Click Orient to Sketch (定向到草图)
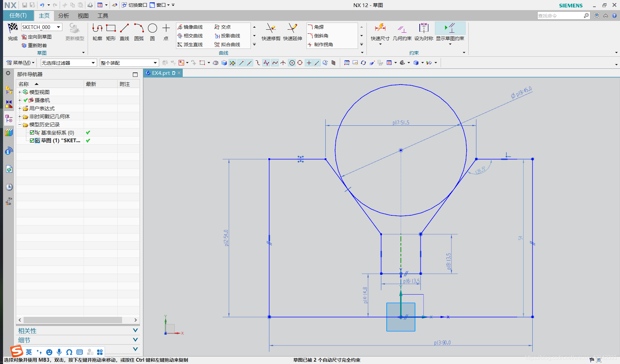 (37, 37)
